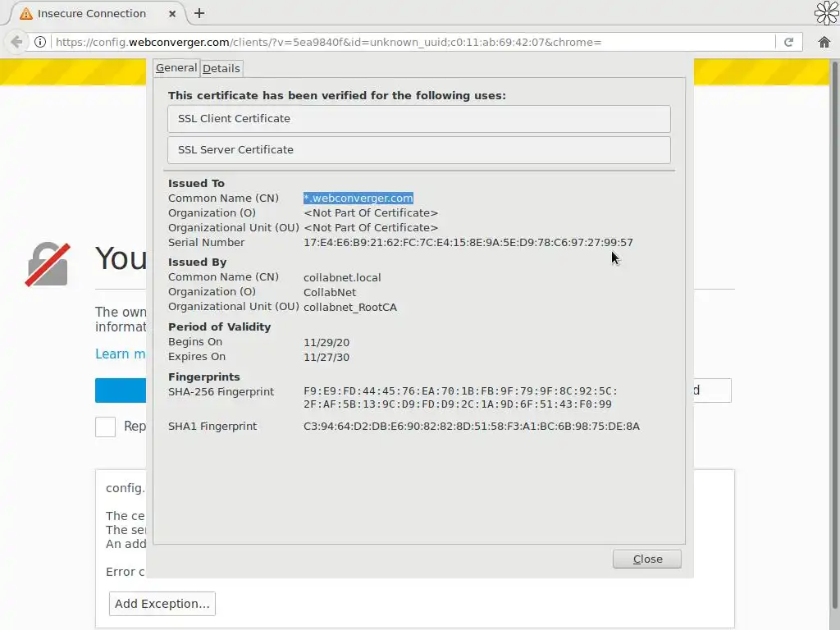Click the URL address bar field
Screen dimensions: 840x630
[x=413, y=43]
